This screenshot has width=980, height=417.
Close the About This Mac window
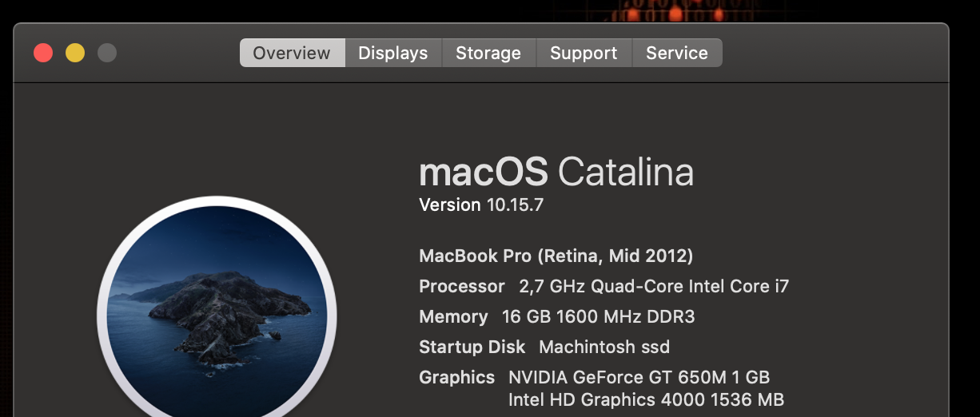click(x=43, y=54)
